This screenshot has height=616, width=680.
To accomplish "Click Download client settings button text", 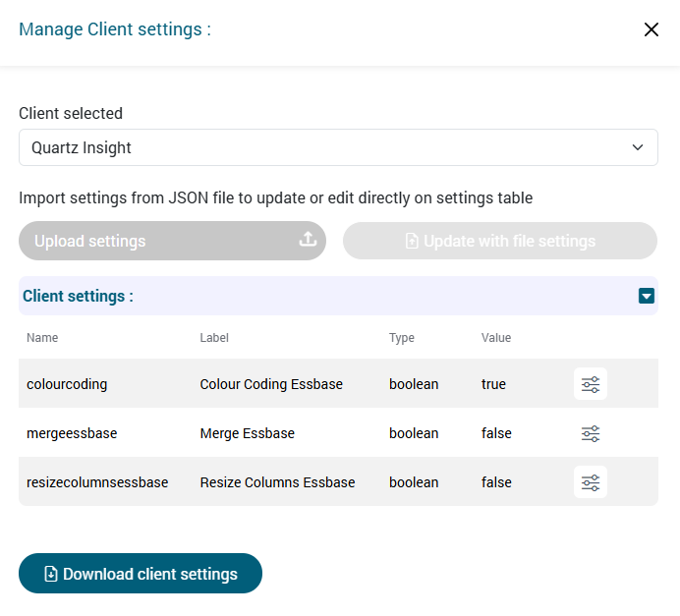I will [x=150, y=575].
